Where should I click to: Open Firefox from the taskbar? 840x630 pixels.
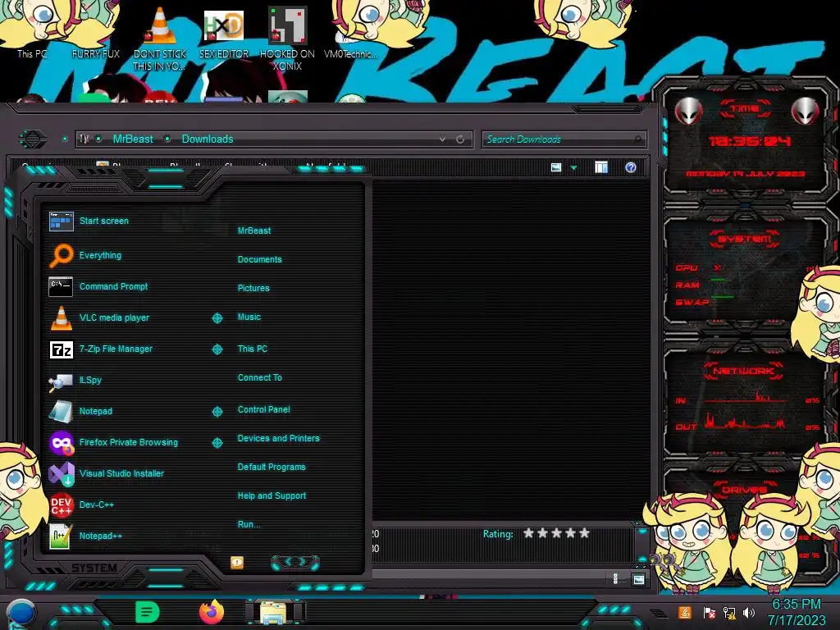coord(212,612)
